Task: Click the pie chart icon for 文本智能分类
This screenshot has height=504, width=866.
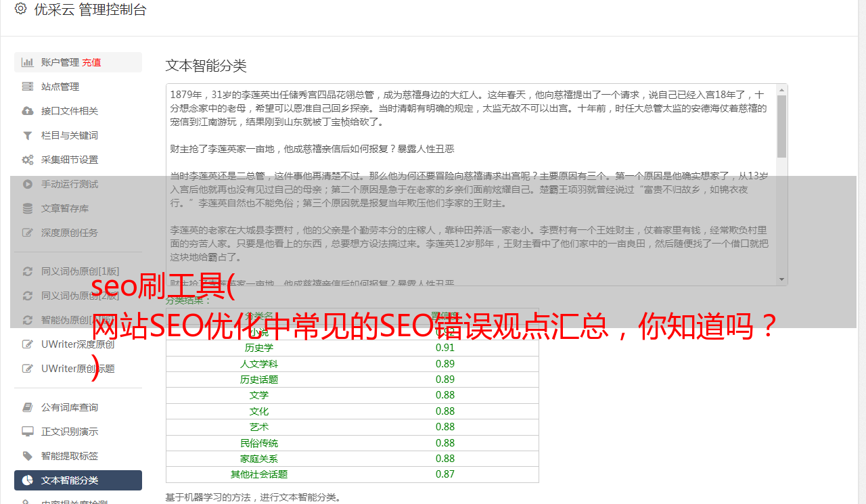Action: tap(28, 480)
